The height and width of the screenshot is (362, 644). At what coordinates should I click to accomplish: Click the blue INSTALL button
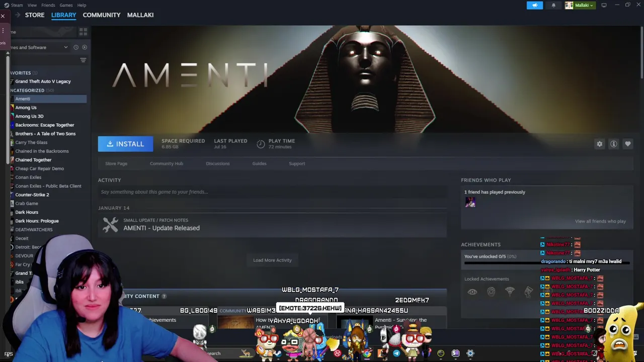point(125,144)
